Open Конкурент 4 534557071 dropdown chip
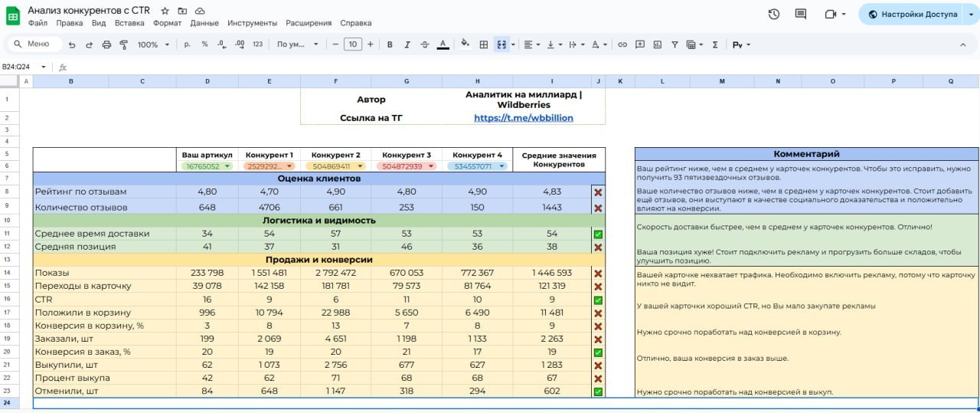Screen dimensions: 980x413 (478, 166)
